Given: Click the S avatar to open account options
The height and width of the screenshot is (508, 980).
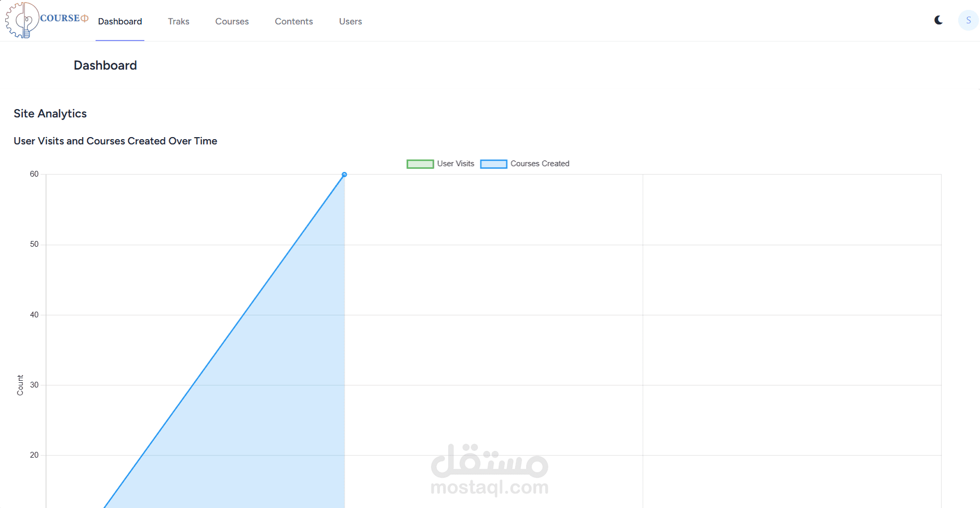Looking at the screenshot, I should click(968, 20).
